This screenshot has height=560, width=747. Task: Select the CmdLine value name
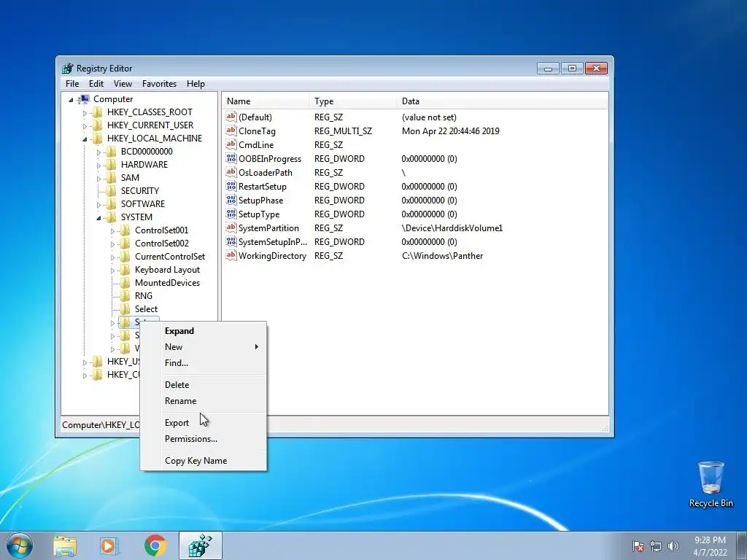click(x=256, y=145)
